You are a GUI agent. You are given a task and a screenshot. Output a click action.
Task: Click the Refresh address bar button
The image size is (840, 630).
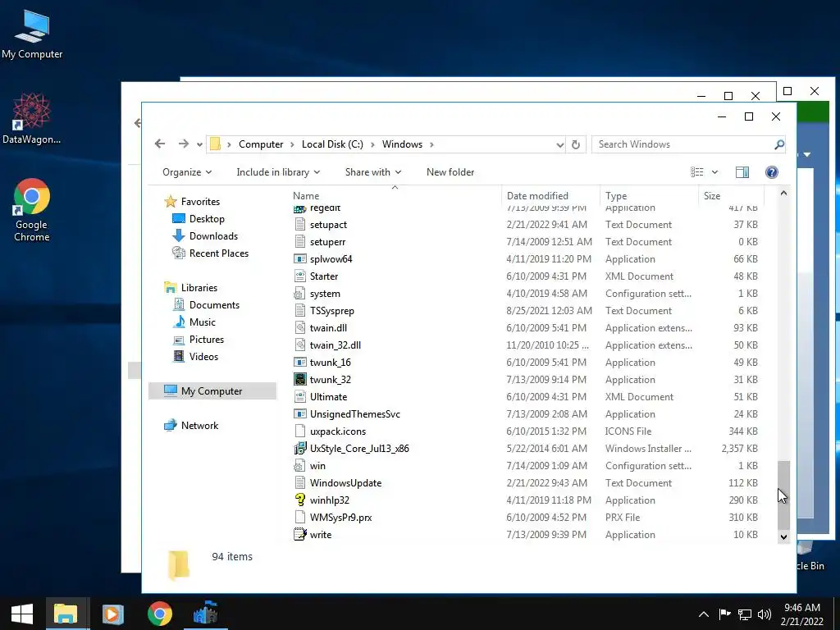576,144
